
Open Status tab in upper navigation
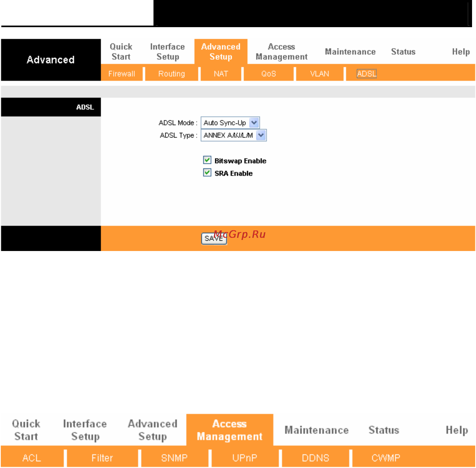(x=403, y=52)
